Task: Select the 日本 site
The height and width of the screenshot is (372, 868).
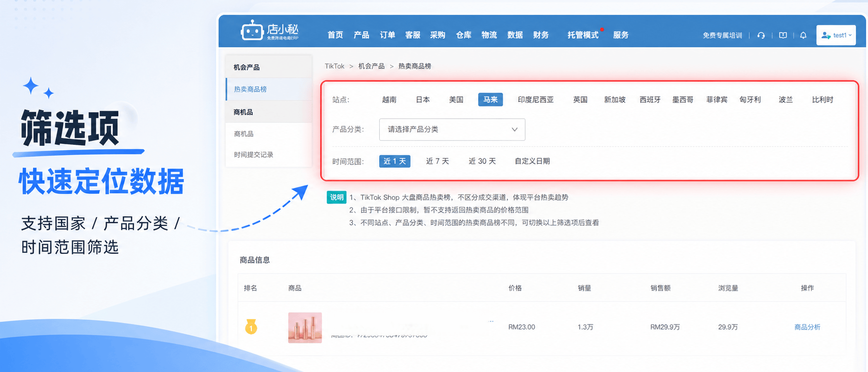Action: (x=423, y=100)
